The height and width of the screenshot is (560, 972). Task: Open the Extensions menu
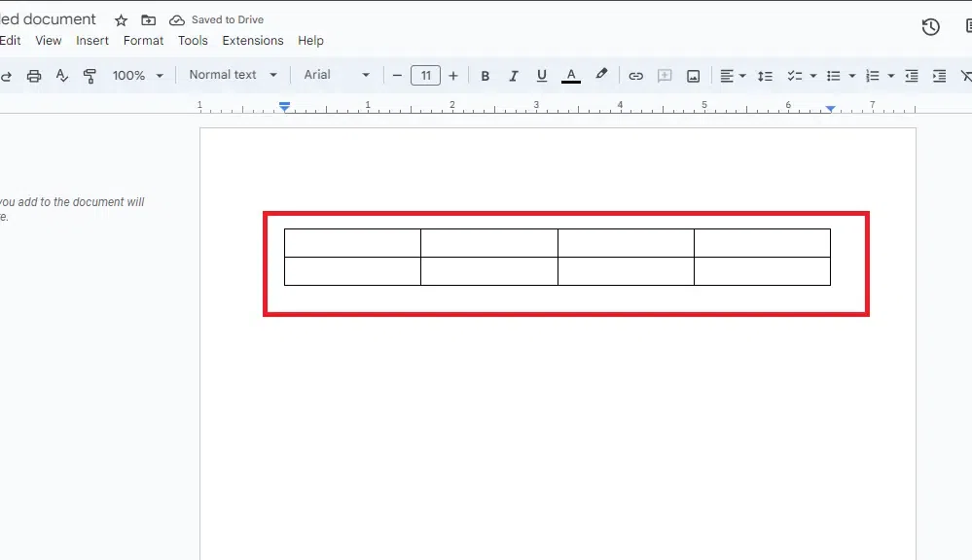253,40
